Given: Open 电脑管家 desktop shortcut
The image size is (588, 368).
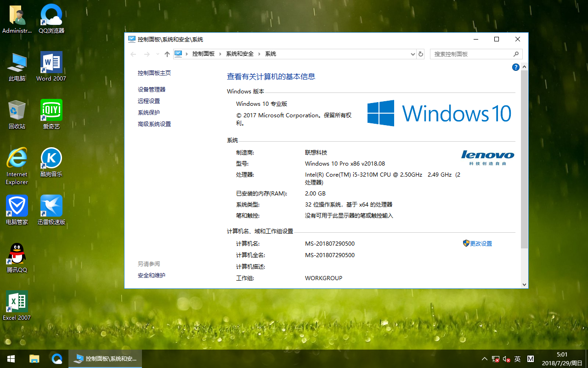Looking at the screenshot, I should 17,211.
